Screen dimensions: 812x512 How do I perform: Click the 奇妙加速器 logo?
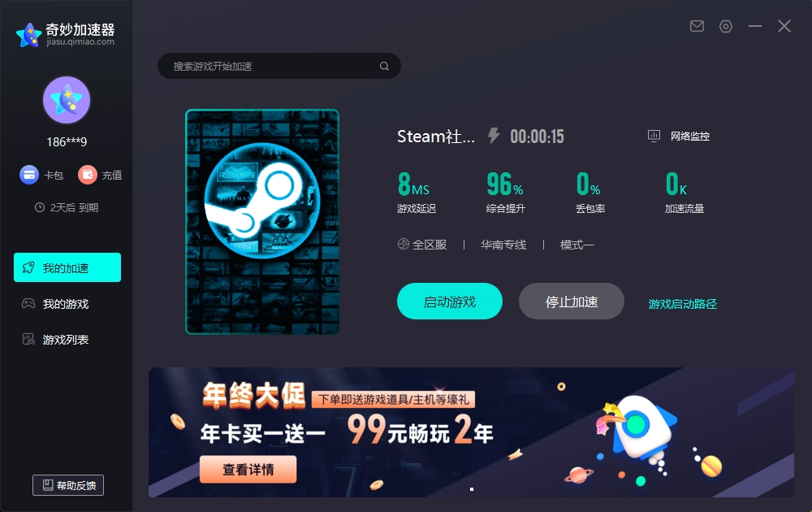pos(65,35)
